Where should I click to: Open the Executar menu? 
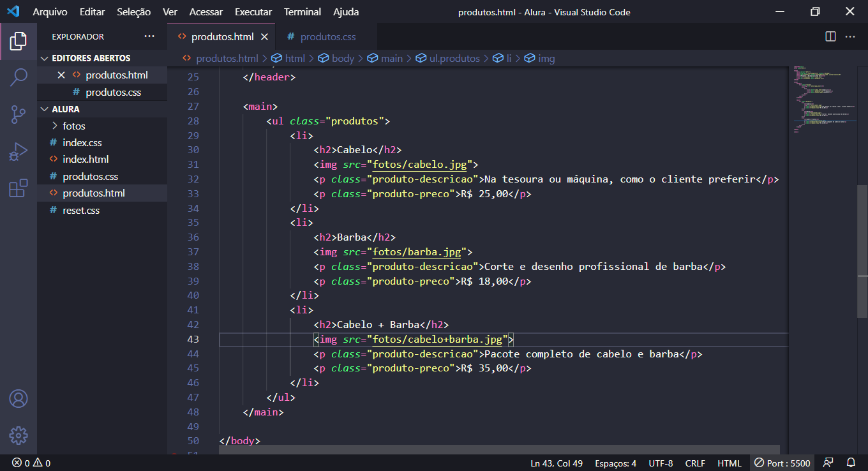tap(253, 11)
